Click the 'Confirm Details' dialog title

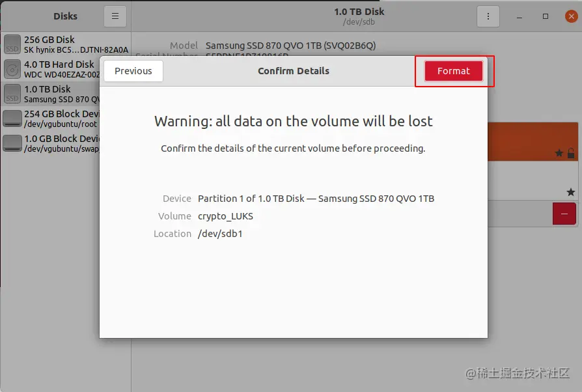click(294, 71)
